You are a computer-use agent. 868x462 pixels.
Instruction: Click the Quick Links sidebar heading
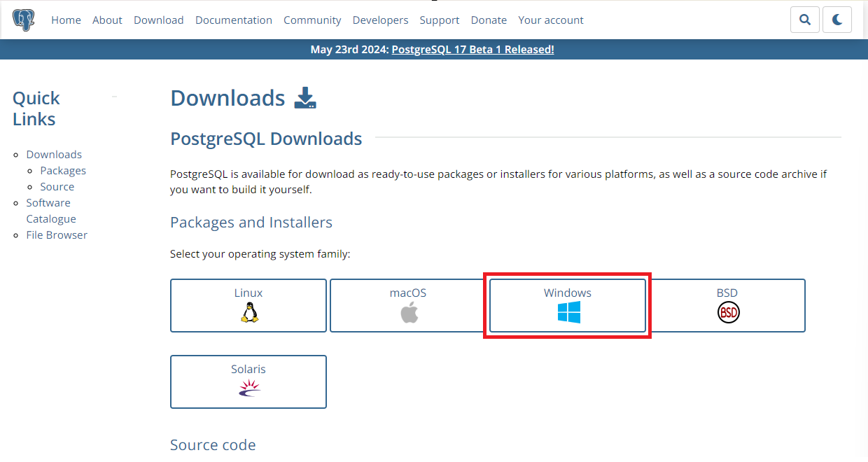click(36, 108)
